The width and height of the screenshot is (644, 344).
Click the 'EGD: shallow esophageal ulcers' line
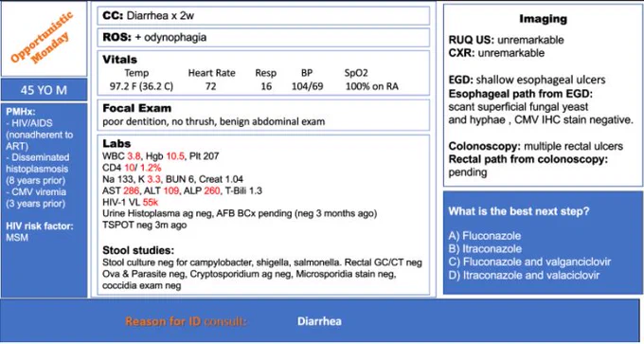coord(527,80)
